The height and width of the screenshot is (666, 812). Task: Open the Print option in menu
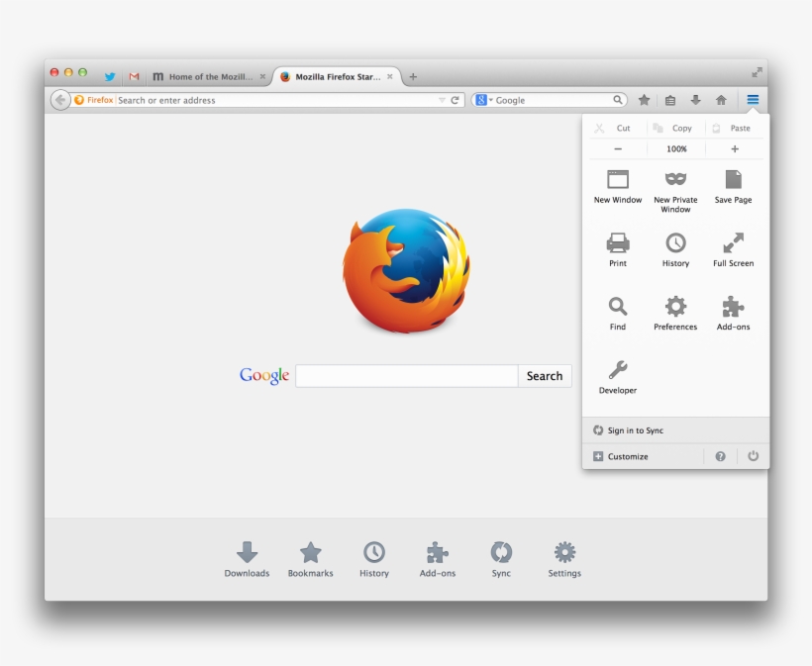point(618,243)
